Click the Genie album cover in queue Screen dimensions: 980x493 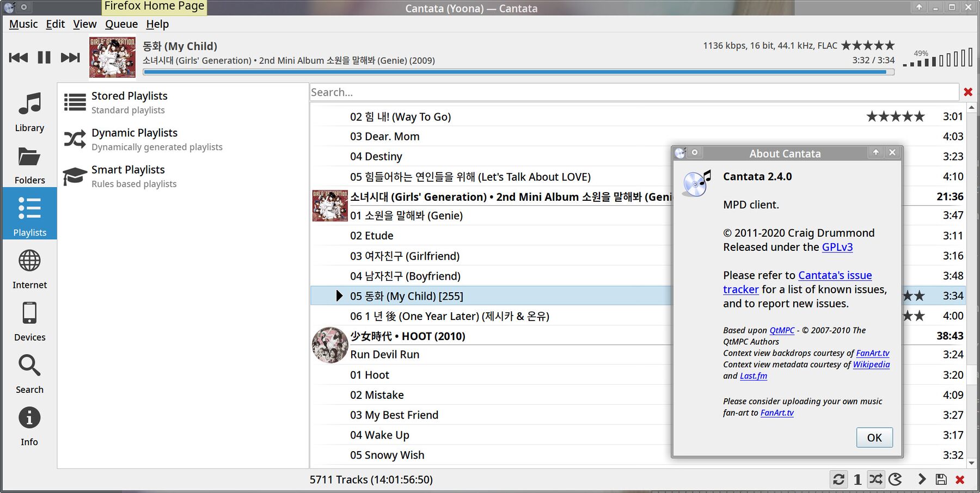(x=329, y=206)
